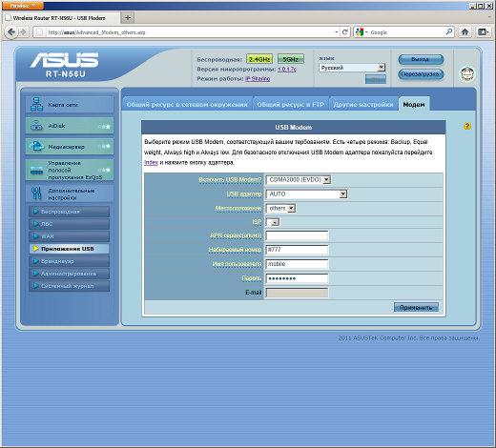
Task: Open AiDisk from the sidebar
Action: tap(70, 126)
